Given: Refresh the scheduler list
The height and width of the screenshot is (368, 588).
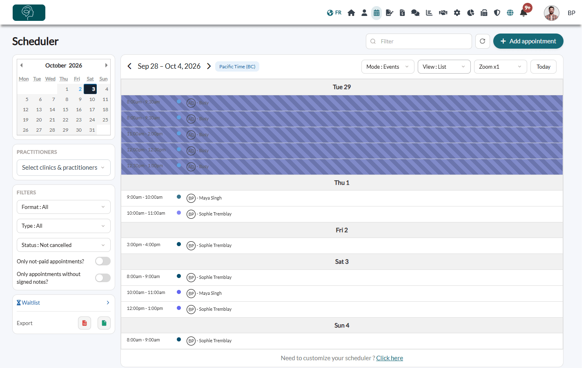Looking at the screenshot, I should [483, 41].
